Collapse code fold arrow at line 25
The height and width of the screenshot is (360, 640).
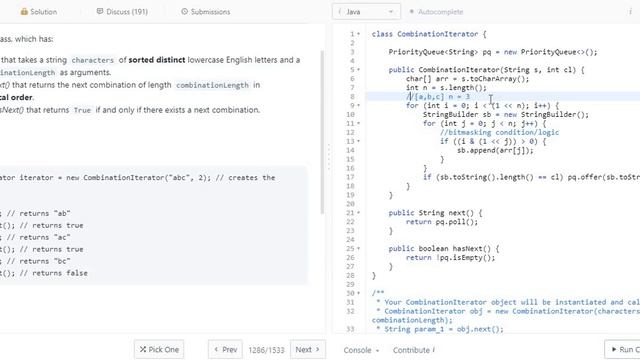[x=359, y=249]
